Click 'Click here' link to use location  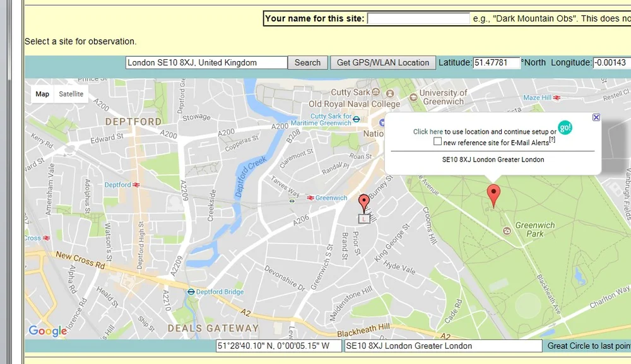428,131
